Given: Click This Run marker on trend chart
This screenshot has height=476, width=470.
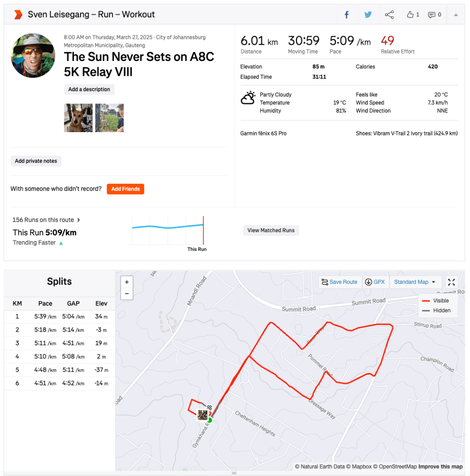Looking at the screenshot, I should click(x=203, y=231).
